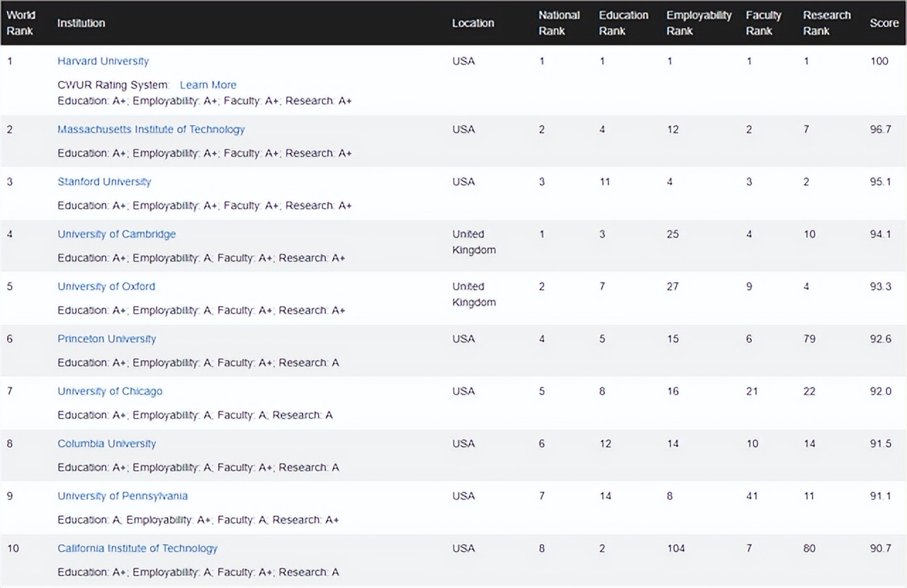Select the University of Pennsylvania link
The height and width of the screenshot is (588, 907).
pos(123,497)
